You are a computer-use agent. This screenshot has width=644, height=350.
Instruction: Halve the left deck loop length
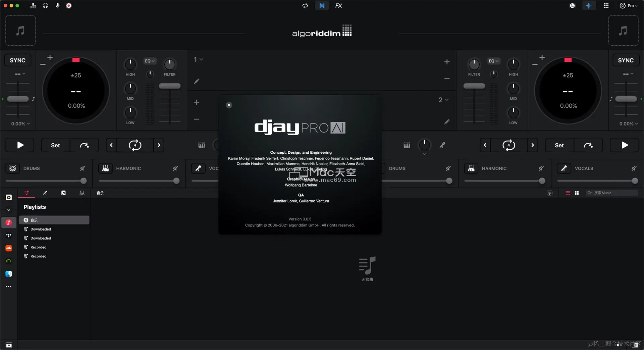coord(111,145)
